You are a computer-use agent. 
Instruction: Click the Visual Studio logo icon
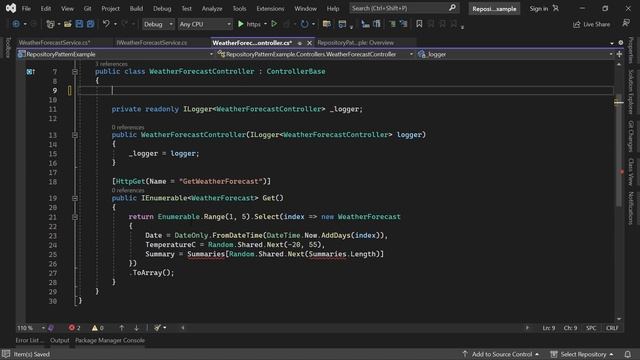11,8
